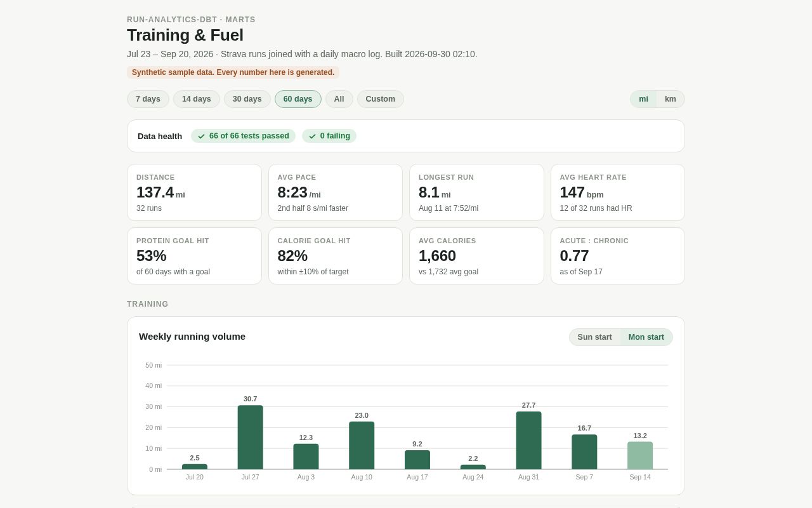Click the Jul 20 weekly volume bar

[195, 467]
